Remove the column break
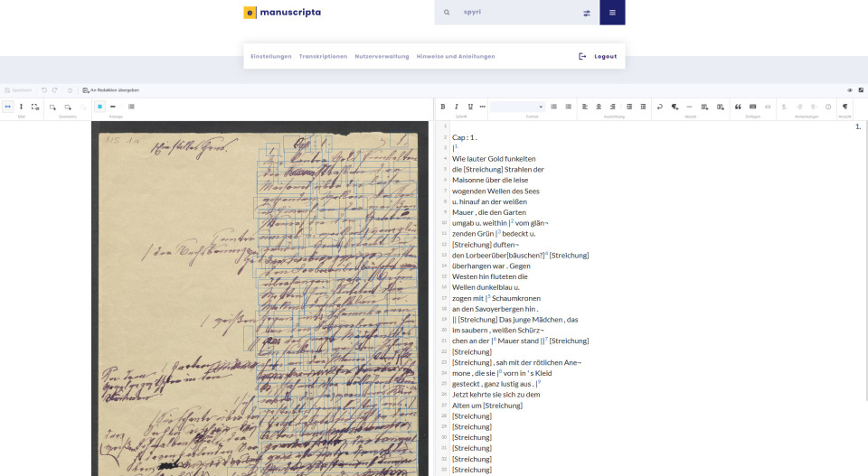The image size is (868, 476). click(x=721, y=107)
